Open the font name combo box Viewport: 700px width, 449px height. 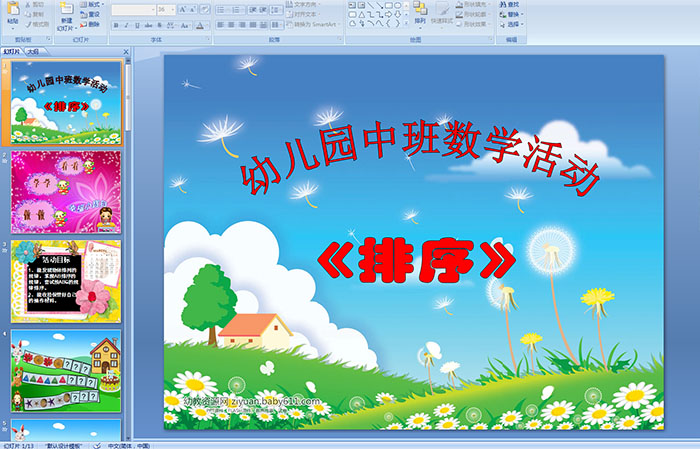click(133, 9)
